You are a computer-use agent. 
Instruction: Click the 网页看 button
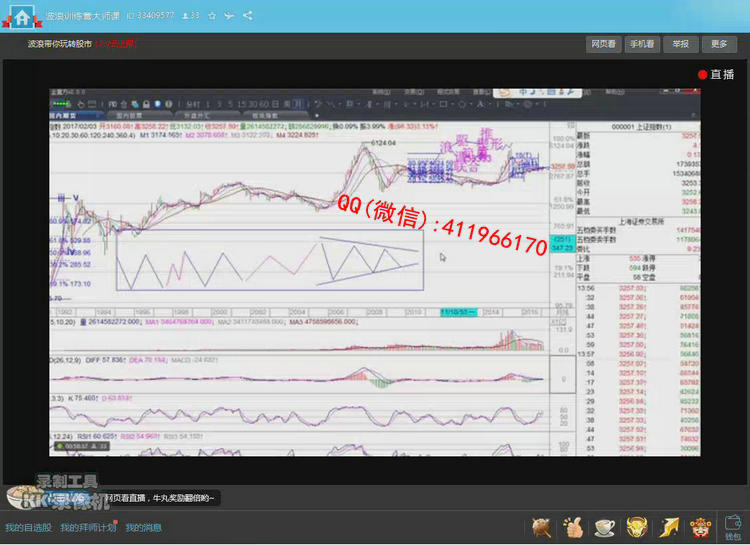point(603,44)
